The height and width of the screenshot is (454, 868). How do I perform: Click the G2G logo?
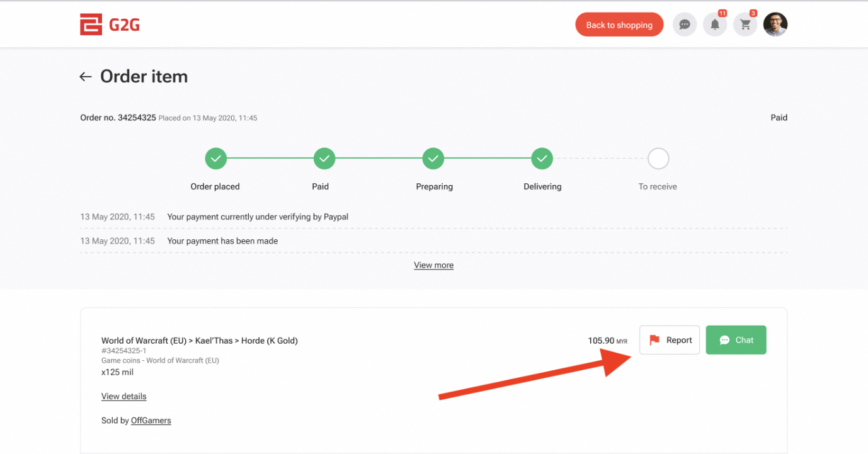[110, 25]
